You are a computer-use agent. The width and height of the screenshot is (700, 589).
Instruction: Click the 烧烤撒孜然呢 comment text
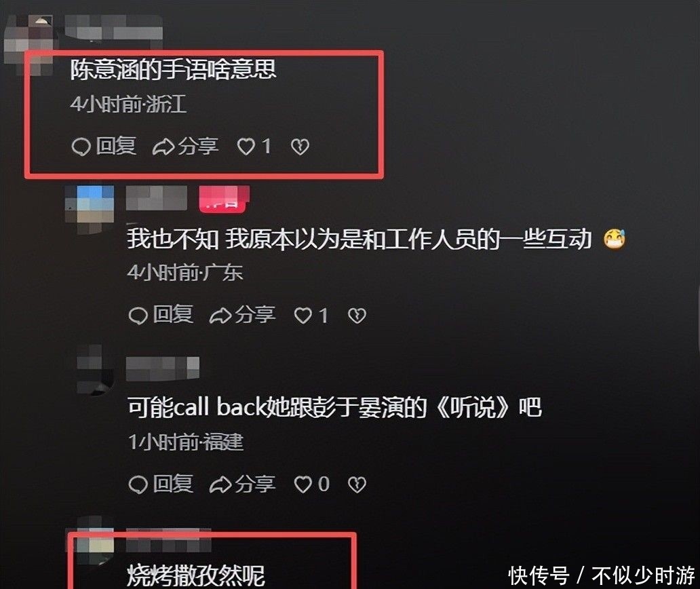tap(195, 575)
